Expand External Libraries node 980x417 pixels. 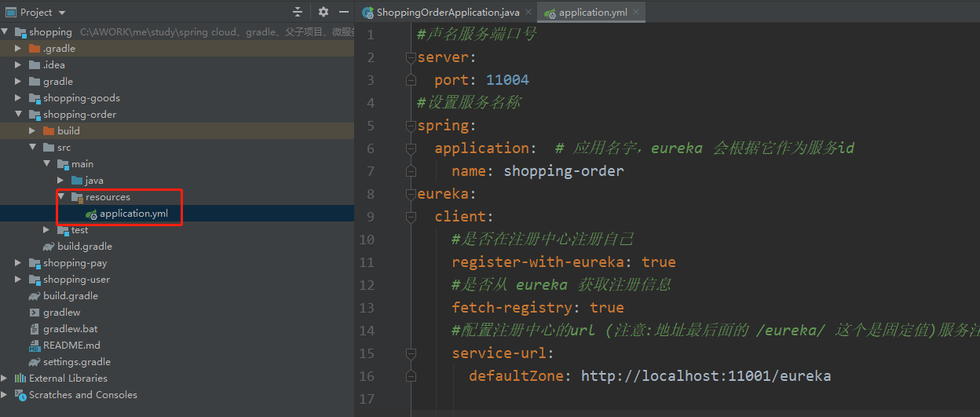pos(5,379)
